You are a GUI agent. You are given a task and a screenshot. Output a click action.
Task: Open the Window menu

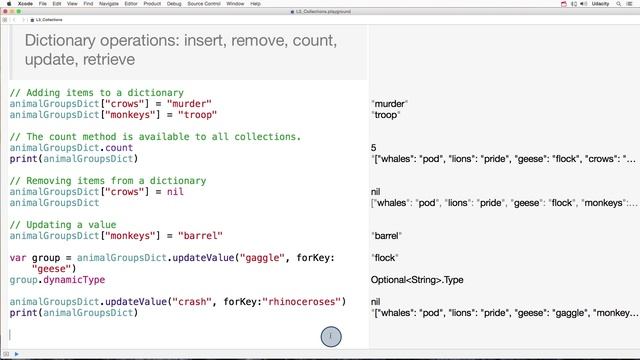click(x=235, y=4)
